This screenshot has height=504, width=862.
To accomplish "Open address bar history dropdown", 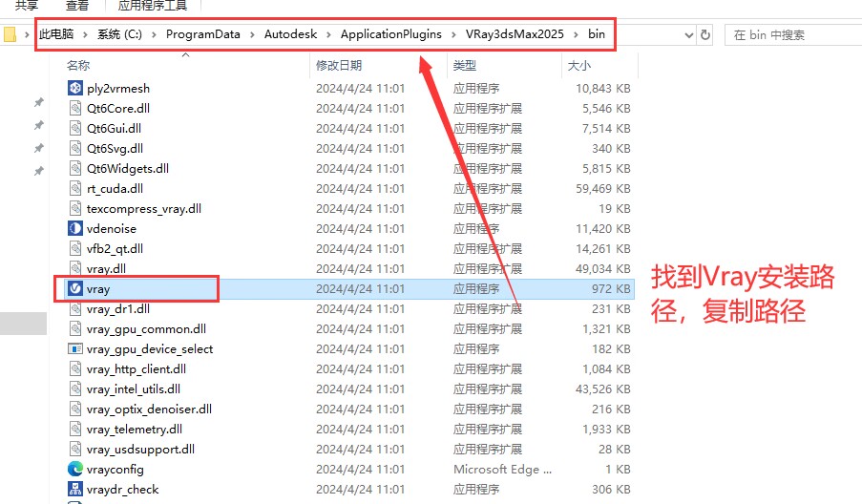I will coord(689,35).
